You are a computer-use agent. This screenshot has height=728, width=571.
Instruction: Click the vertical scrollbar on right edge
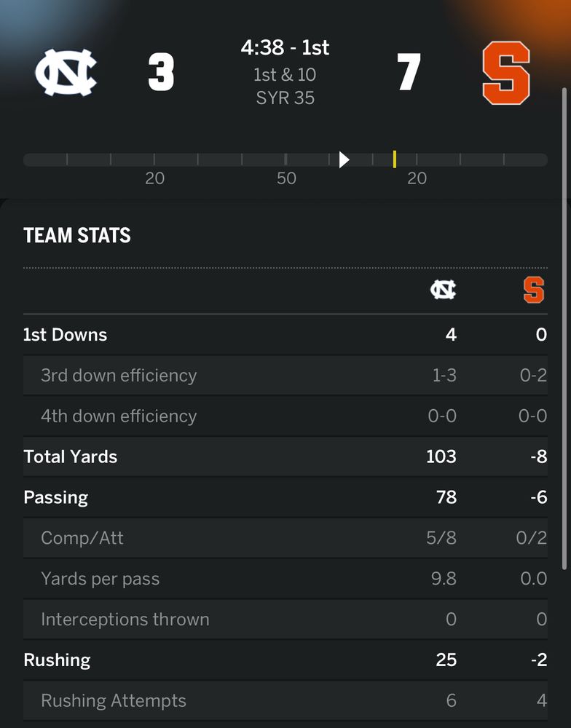coord(564,328)
